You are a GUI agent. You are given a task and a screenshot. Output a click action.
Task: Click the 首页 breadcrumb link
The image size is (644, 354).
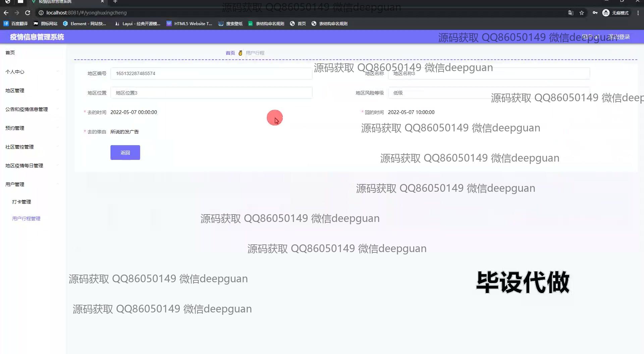tap(230, 53)
